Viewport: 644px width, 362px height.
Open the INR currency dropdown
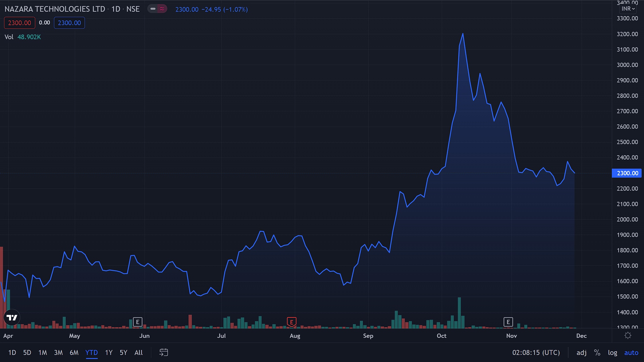[628, 9]
